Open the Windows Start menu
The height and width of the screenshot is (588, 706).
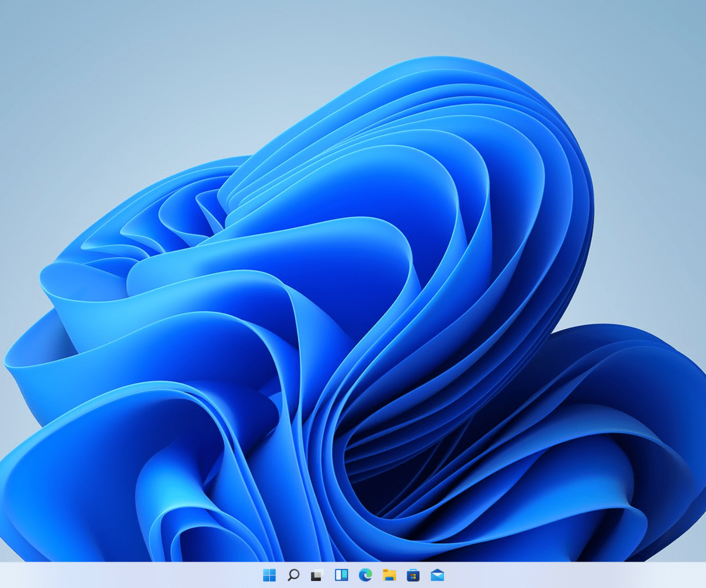click(269, 575)
